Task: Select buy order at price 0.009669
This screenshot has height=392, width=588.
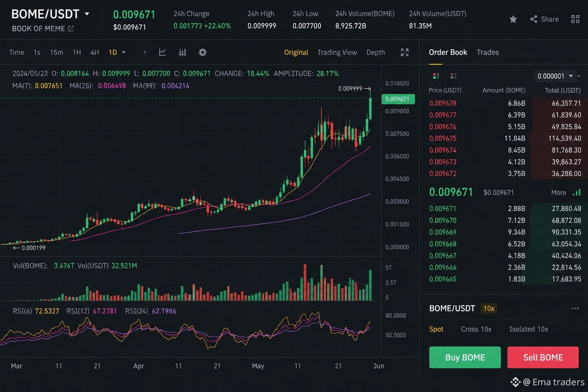Action: 505,232
